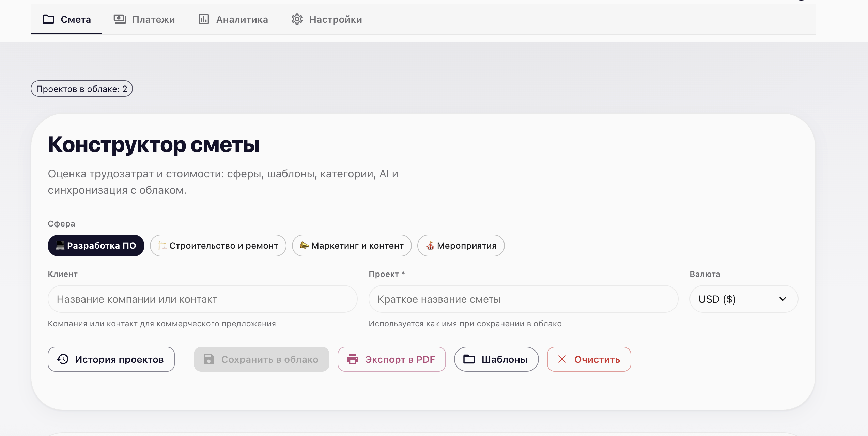Click the laptop emoji on Разработка ПО
Viewport: 868px width, 436px height.
tap(60, 245)
